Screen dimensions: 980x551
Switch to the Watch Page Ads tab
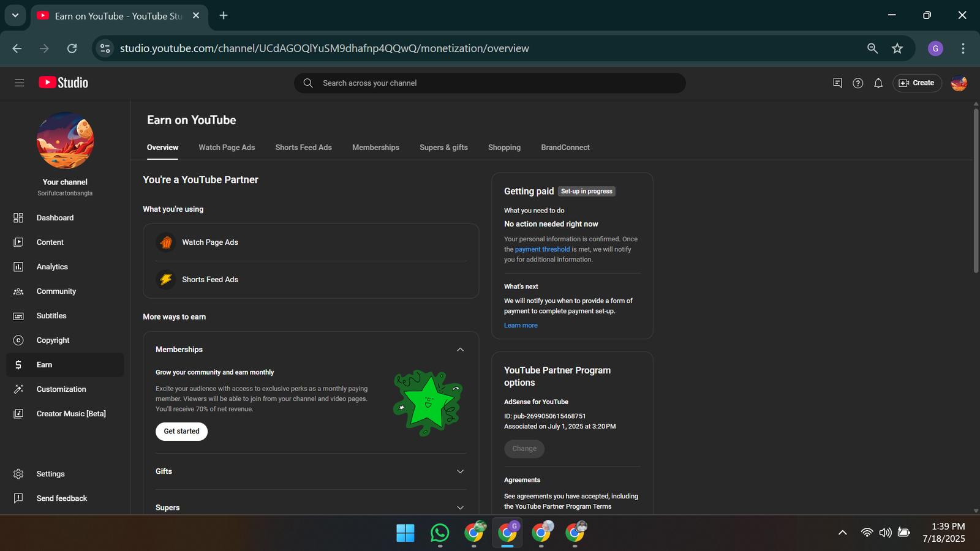227,148
